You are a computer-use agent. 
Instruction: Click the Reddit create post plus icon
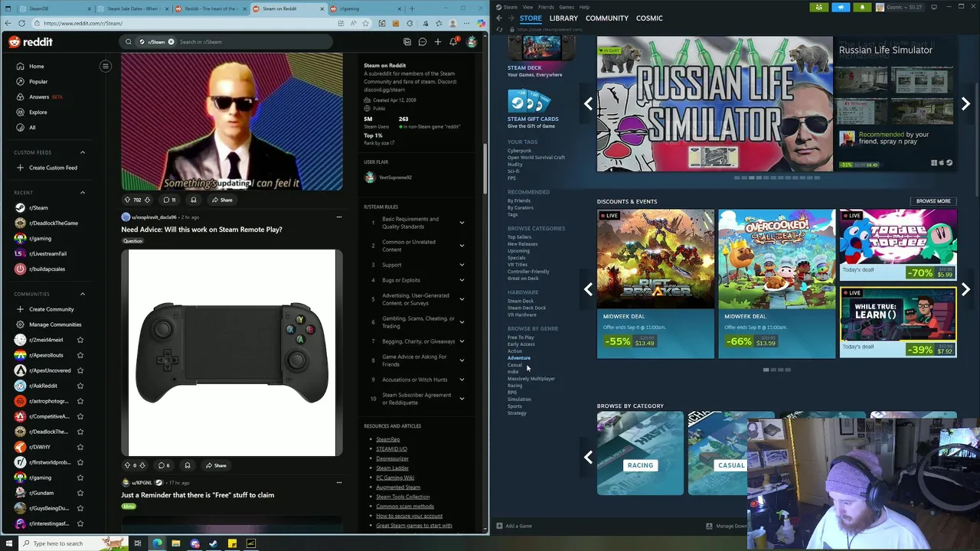[438, 42]
